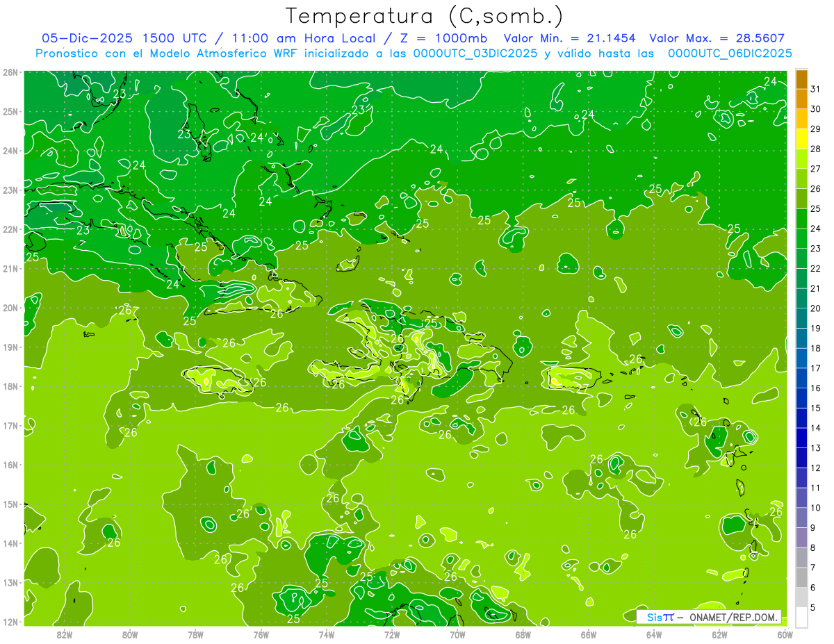Pick the brown swatch above the 31 label
Image resolution: width=834 pixels, height=644 pixels.
click(801, 80)
